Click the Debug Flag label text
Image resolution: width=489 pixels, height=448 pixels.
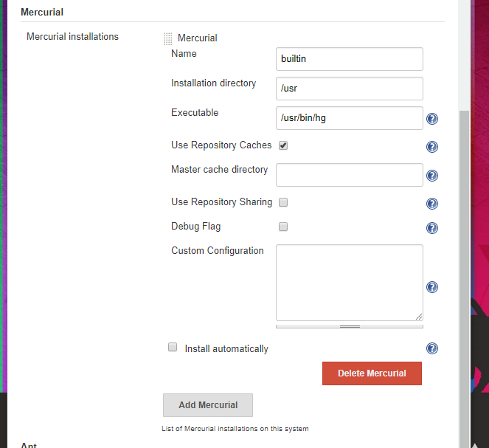point(196,226)
